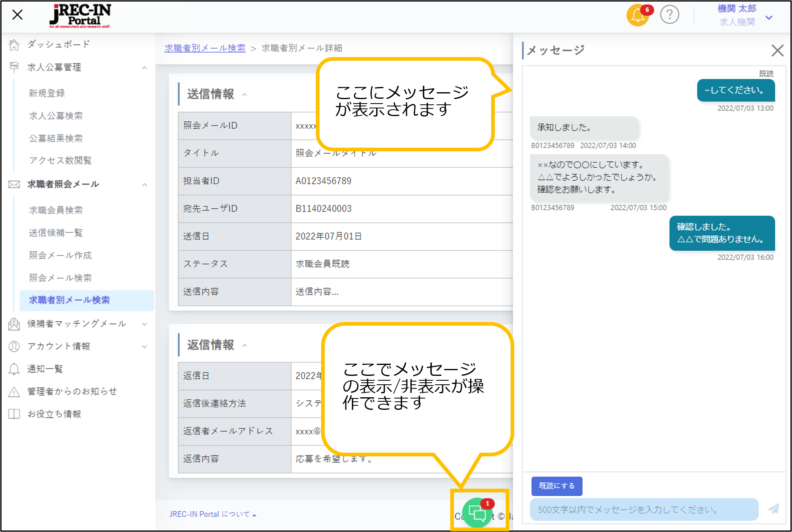Open 求人公募検索 menu item
The width and height of the screenshot is (792, 532).
[x=56, y=116]
